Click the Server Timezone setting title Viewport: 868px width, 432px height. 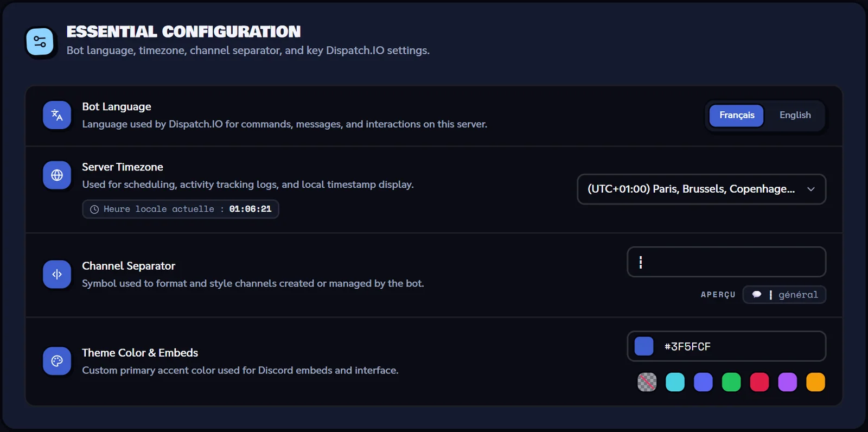point(123,167)
